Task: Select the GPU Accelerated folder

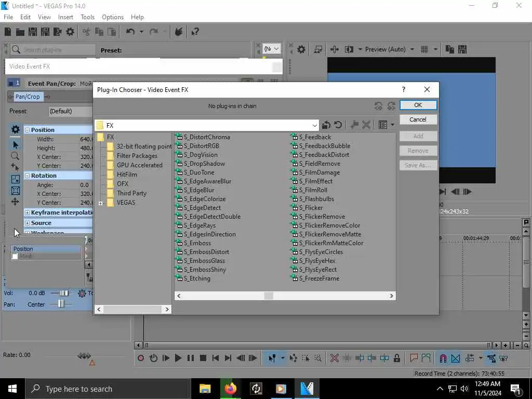Action: click(x=139, y=165)
